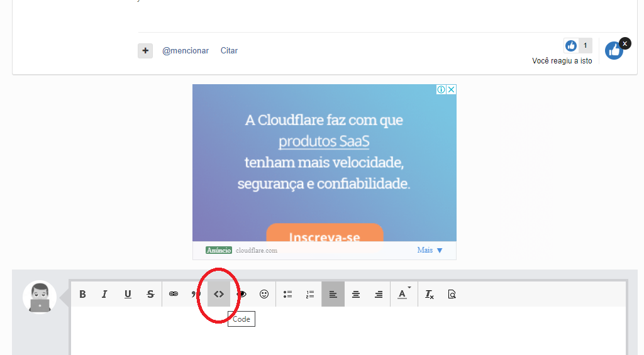
Task: Click the @mencionar link
Action: coord(186,51)
